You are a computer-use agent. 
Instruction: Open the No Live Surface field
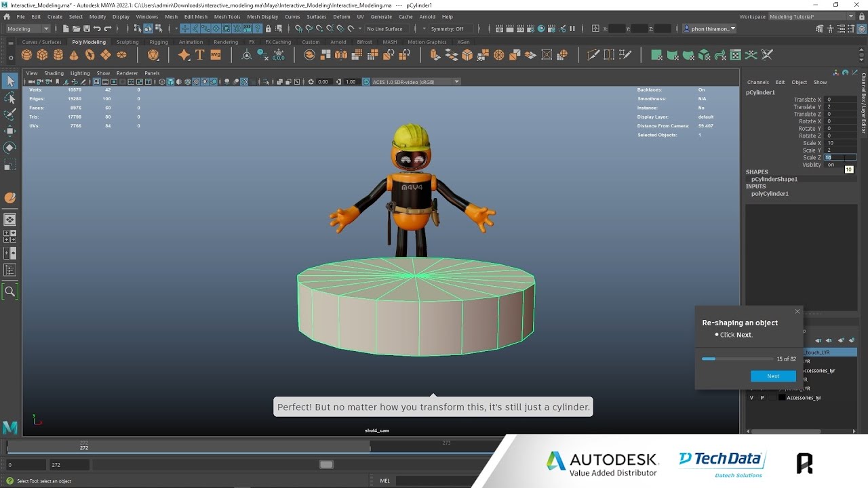pyautogui.click(x=385, y=28)
